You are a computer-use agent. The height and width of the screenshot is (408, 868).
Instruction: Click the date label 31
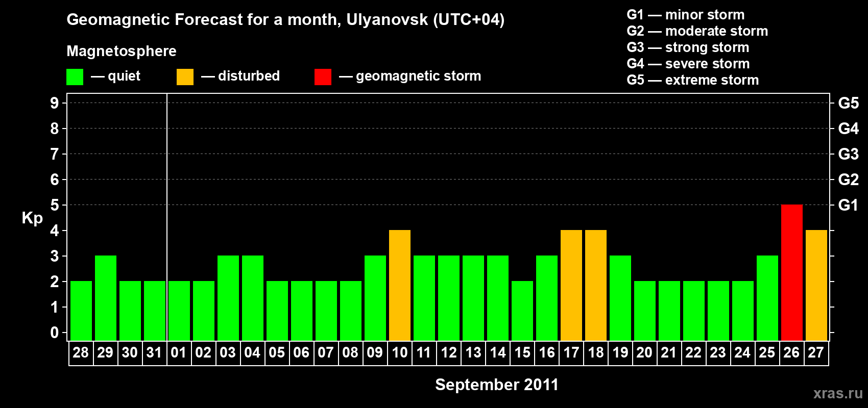click(x=154, y=353)
